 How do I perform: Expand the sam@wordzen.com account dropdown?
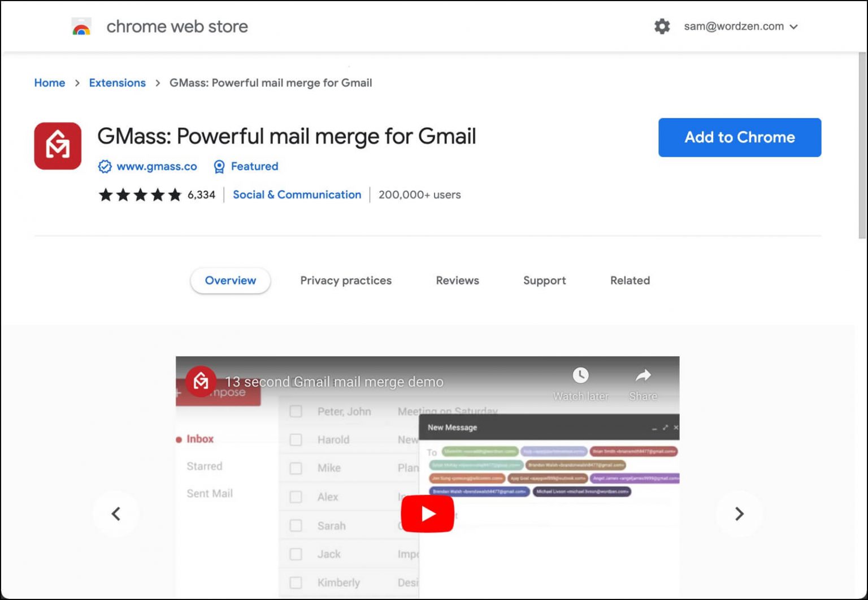pos(740,27)
